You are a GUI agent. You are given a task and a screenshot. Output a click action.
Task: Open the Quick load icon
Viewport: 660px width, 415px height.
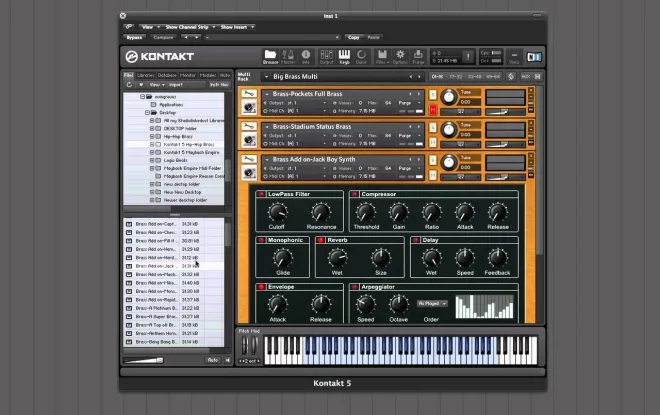(361, 56)
